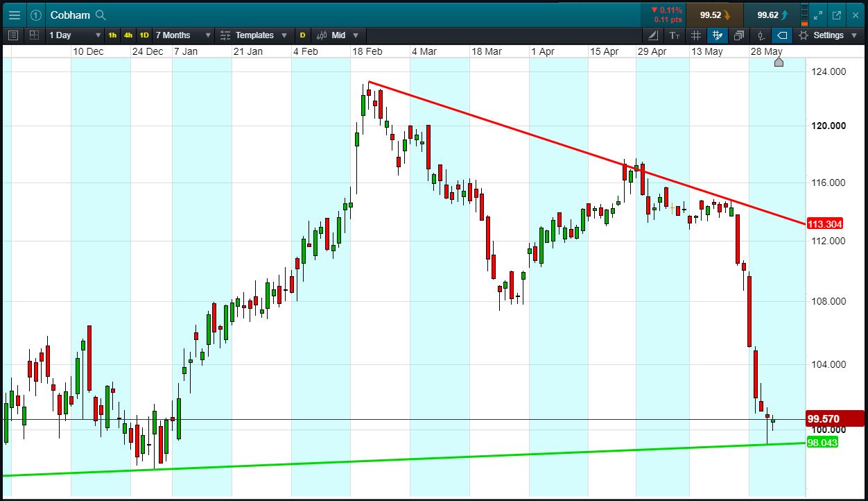
Task: Toggle the price label tag icon
Action: click(x=782, y=35)
